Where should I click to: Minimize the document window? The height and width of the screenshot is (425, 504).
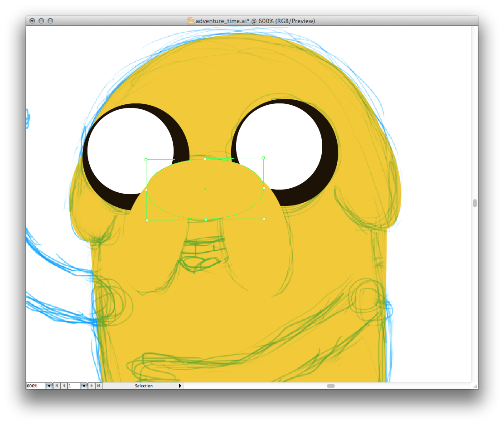click(41, 21)
